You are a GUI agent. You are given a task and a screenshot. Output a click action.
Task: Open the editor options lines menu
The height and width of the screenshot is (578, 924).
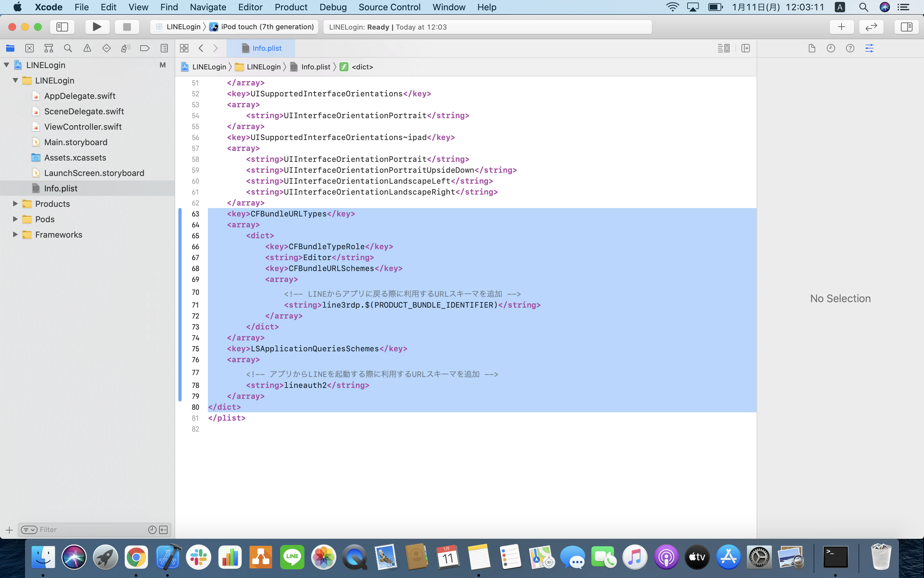pos(723,48)
